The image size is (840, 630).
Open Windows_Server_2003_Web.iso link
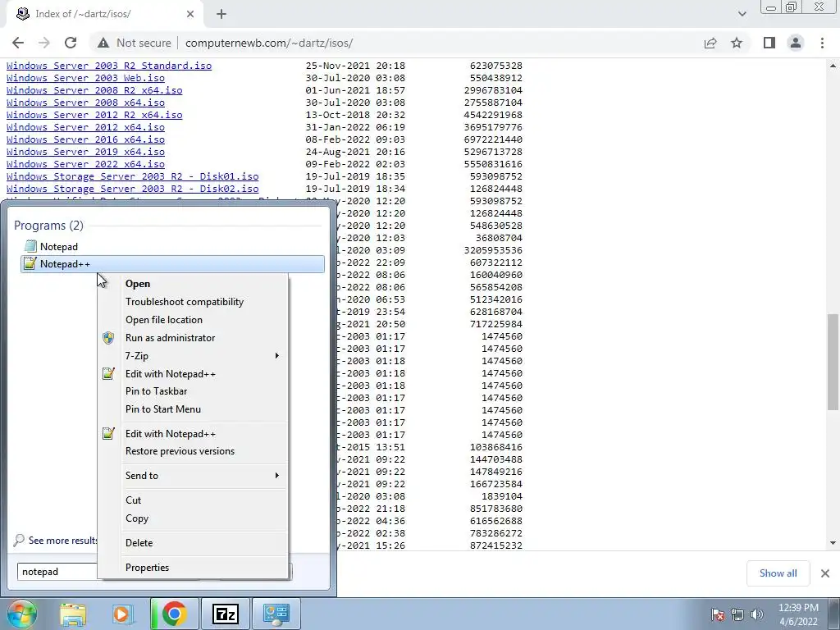pos(85,78)
